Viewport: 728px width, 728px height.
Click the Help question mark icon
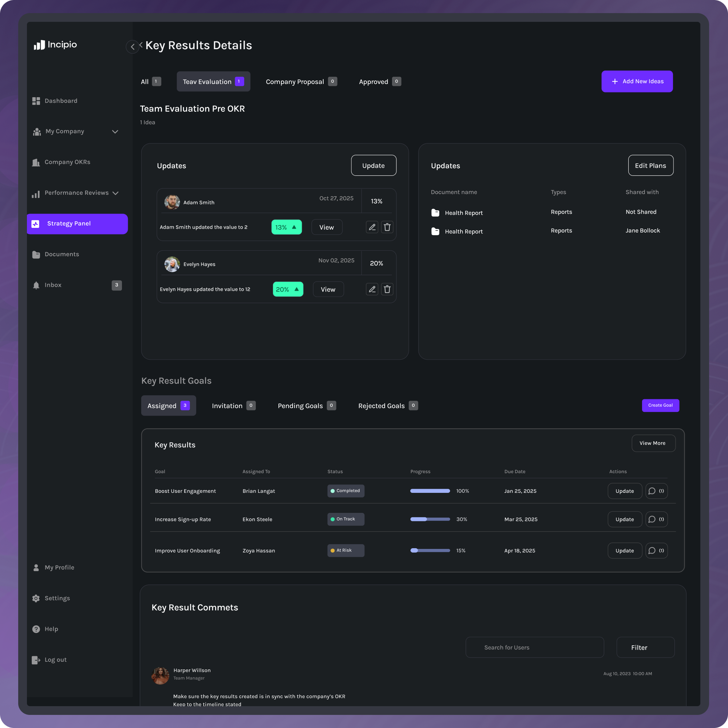(36, 629)
